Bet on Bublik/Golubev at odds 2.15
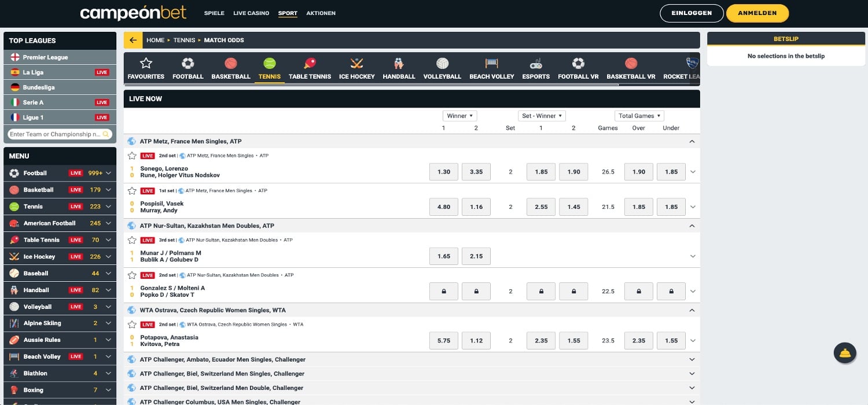Screen dimensions: 868x405 pos(476,256)
